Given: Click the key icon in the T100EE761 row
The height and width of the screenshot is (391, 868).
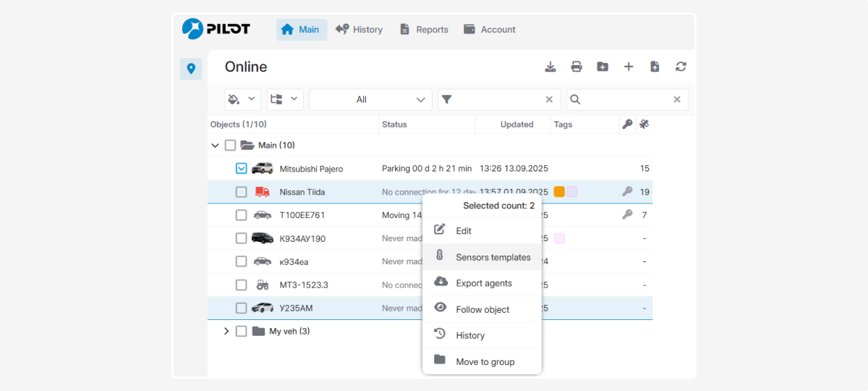Looking at the screenshot, I should click(627, 215).
